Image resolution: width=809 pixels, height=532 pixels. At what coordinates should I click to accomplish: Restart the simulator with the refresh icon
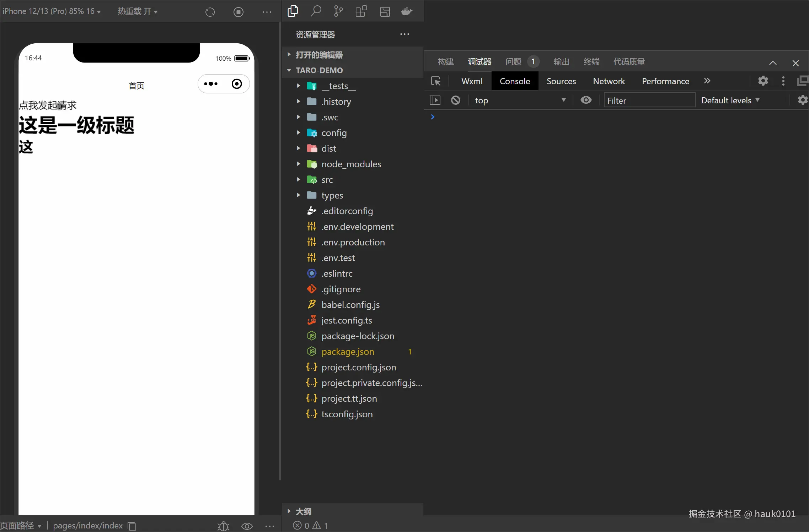pos(210,12)
